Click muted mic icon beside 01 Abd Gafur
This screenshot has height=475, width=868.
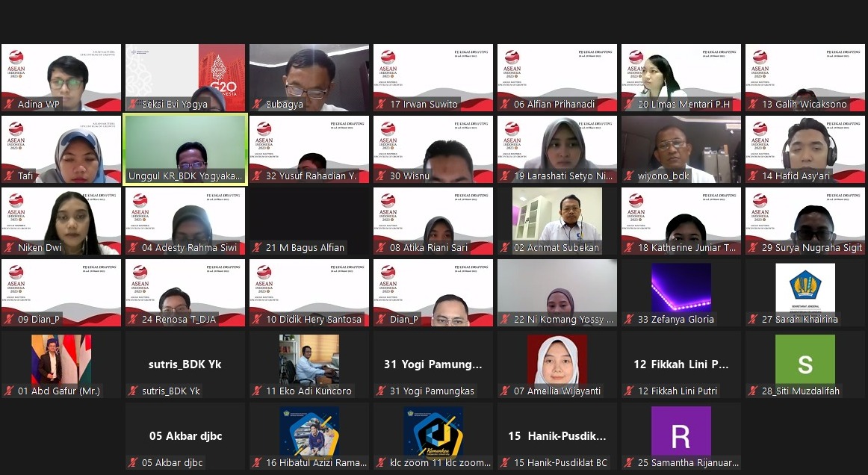click(x=9, y=391)
